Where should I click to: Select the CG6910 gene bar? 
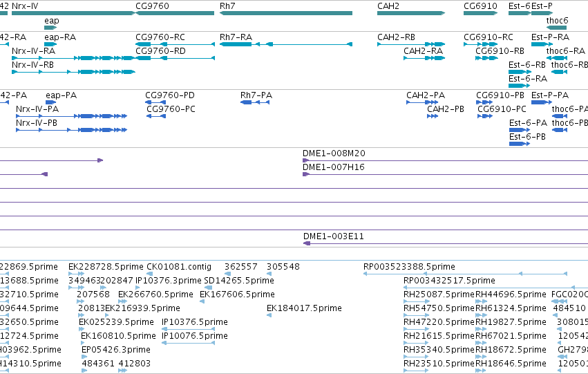pos(480,13)
